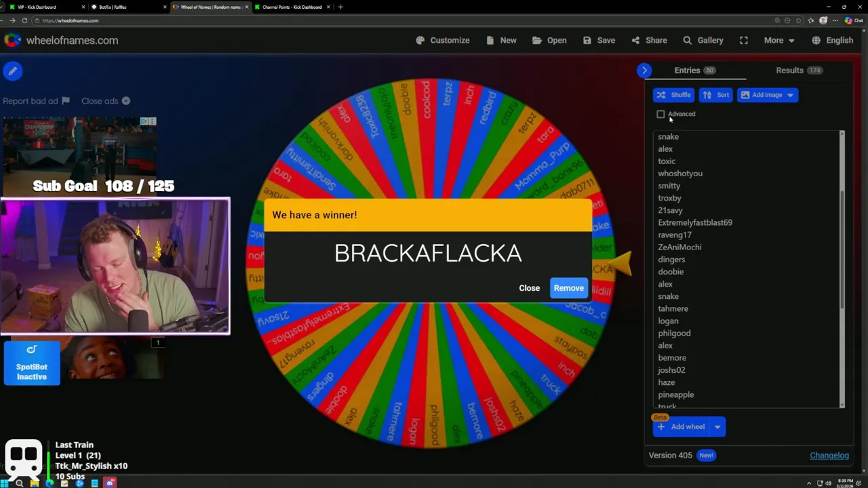This screenshot has width=868, height=488.
Task: Click entry 'josh502' in the list
Action: click(671, 370)
